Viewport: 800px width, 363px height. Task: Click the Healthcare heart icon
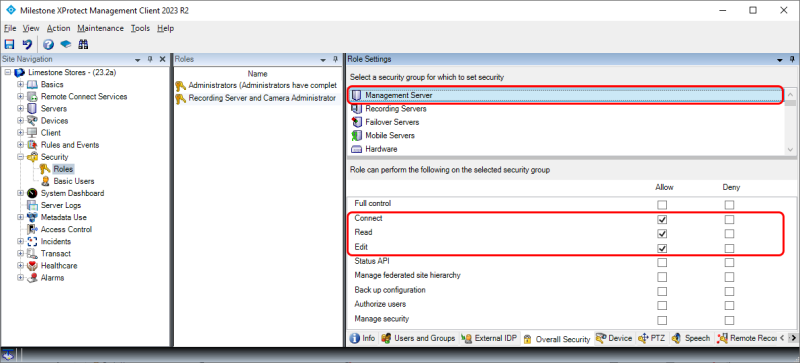click(32, 265)
